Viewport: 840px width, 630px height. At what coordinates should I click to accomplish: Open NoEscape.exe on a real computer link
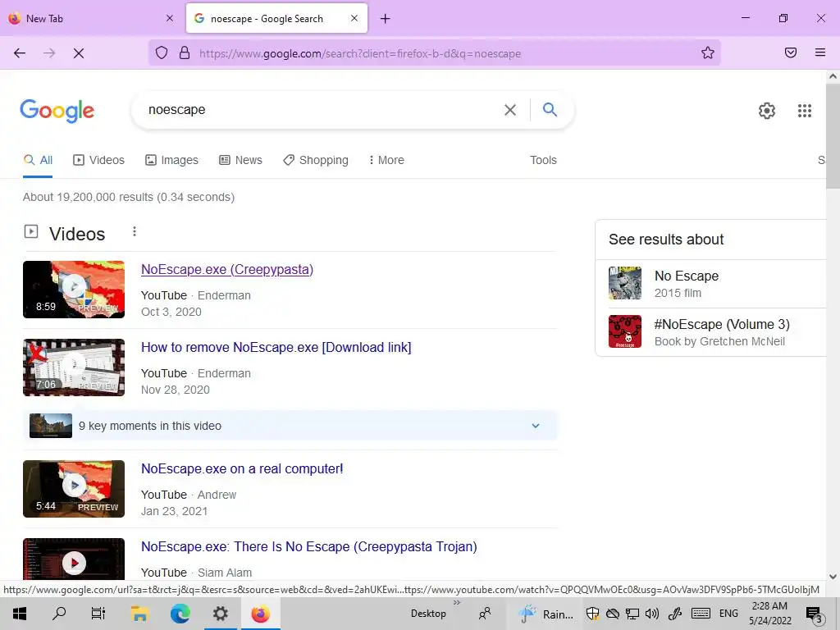point(242,468)
